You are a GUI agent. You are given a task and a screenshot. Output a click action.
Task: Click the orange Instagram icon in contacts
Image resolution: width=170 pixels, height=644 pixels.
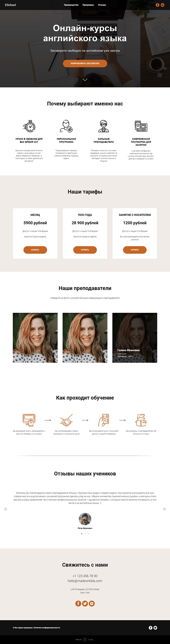pos(92,603)
